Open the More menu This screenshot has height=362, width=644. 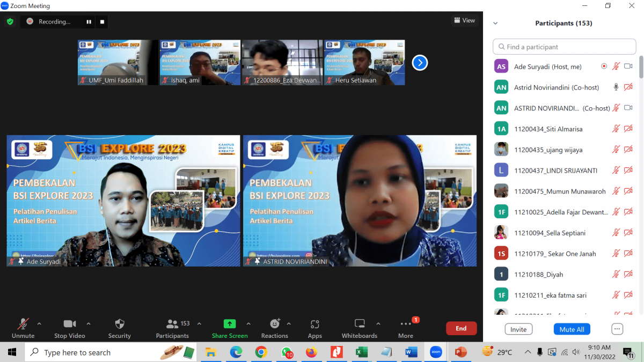pos(406,328)
